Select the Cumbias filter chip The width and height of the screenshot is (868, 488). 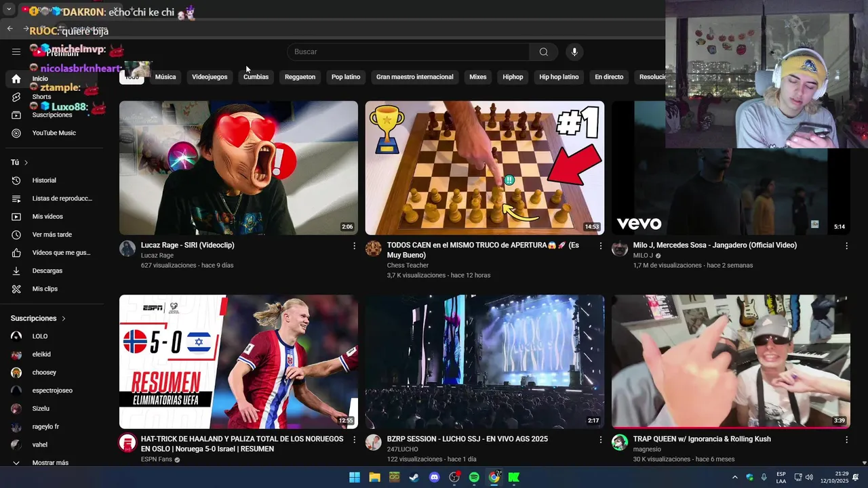[x=256, y=77]
